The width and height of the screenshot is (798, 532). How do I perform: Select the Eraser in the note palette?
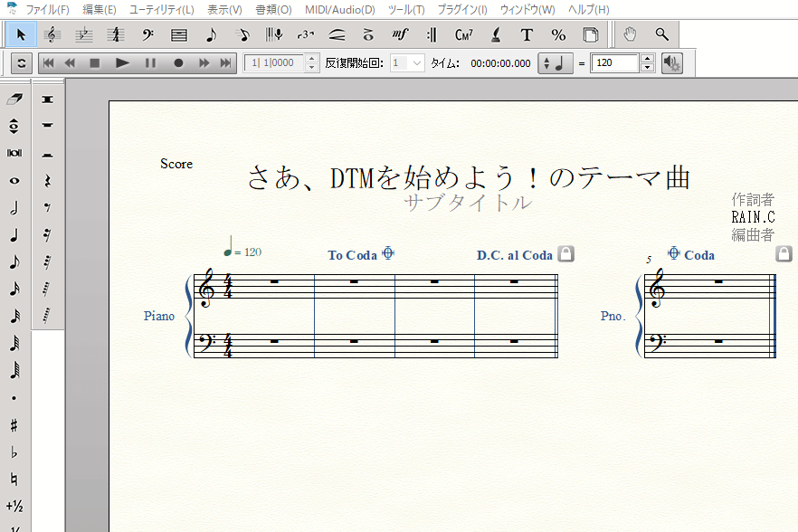[14, 98]
